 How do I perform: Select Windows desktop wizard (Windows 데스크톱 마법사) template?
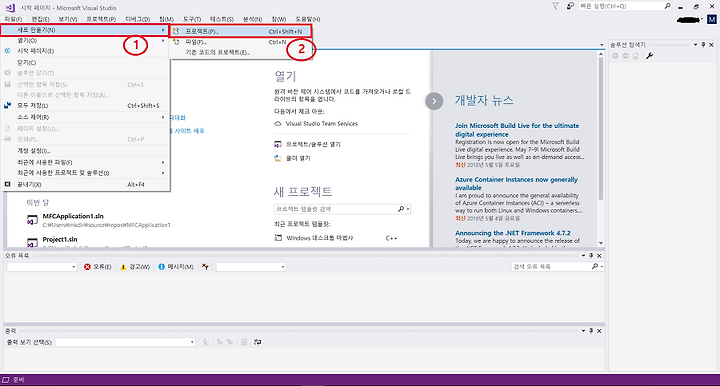point(320,238)
